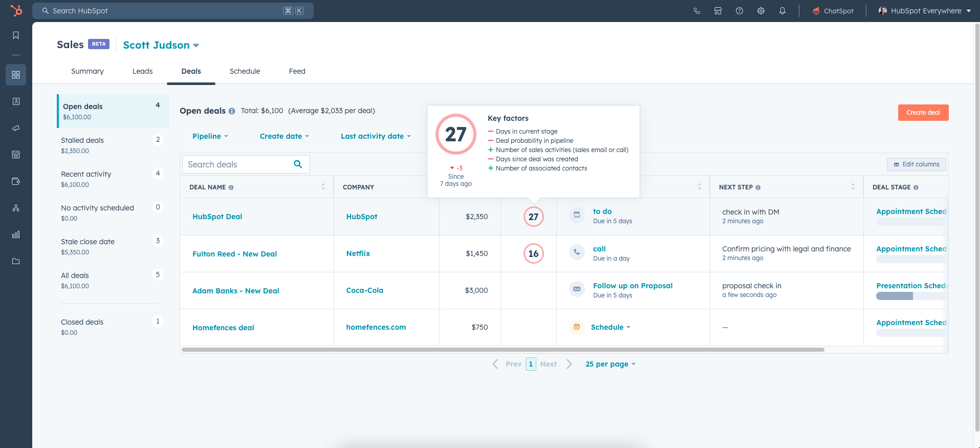This screenshot has height=448, width=980.
Task: Click the info icon next to NEXT STEP
Action: [758, 187]
